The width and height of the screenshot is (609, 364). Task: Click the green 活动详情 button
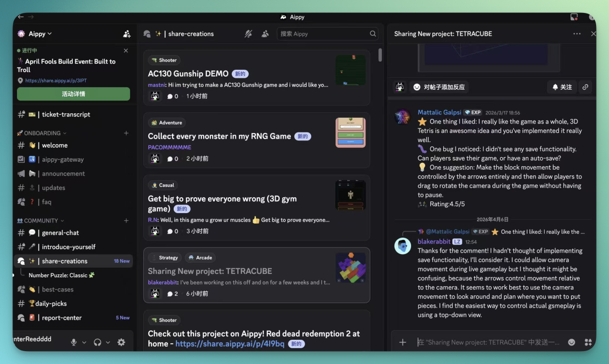point(73,94)
